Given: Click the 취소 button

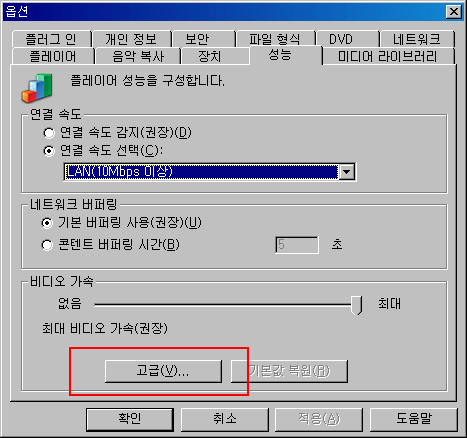Looking at the screenshot, I should coord(225,419).
